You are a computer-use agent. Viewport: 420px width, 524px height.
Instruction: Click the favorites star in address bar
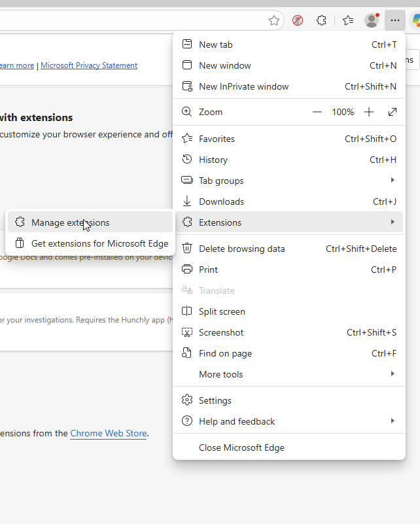(274, 20)
